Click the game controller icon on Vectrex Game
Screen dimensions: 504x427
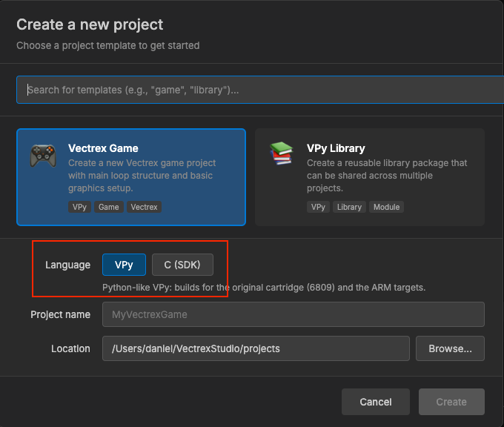(x=43, y=156)
